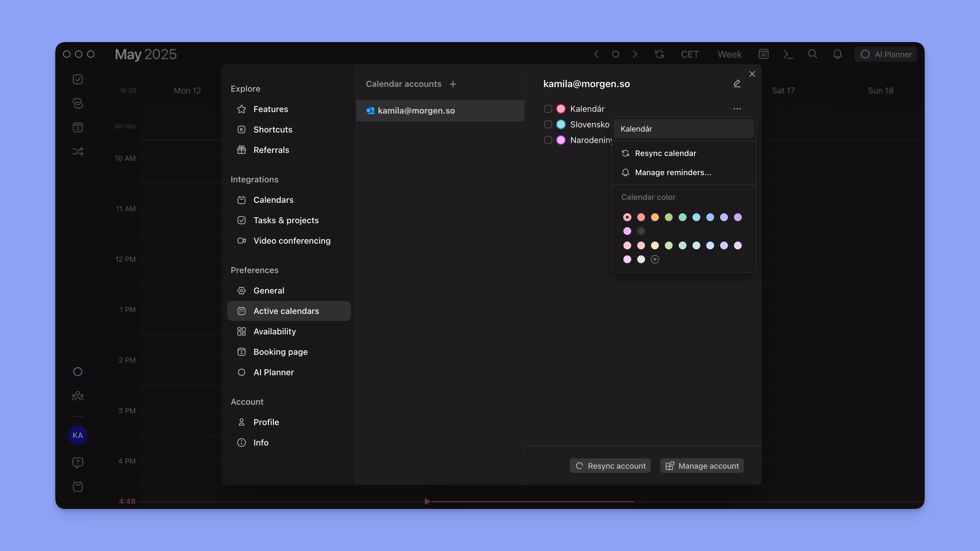Open search from the top toolbar
Image resolution: width=980 pixels, height=551 pixels.
tap(813, 54)
